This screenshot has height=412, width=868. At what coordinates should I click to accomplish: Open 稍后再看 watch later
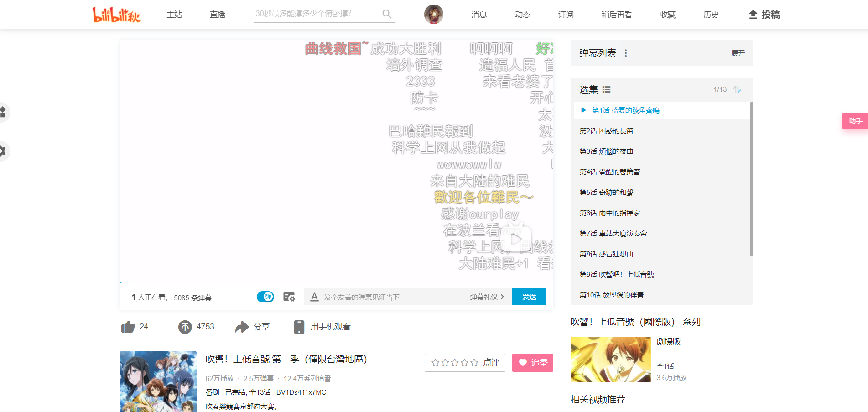point(617,15)
